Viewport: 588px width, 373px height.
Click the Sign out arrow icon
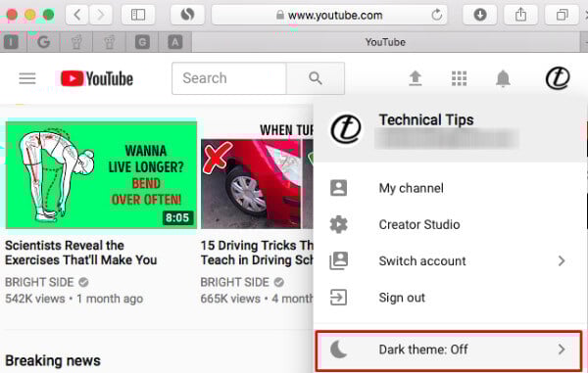tap(338, 298)
